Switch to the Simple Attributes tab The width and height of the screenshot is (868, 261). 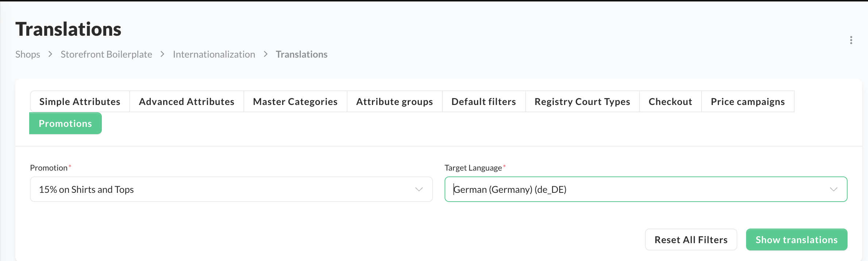80,101
